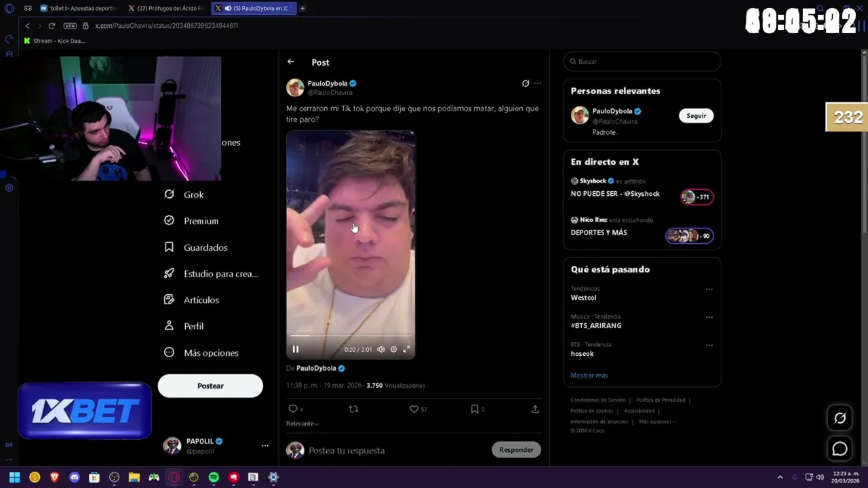Open the Política de Privacidad link
The height and width of the screenshot is (488, 868).
[x=660, y=400]
